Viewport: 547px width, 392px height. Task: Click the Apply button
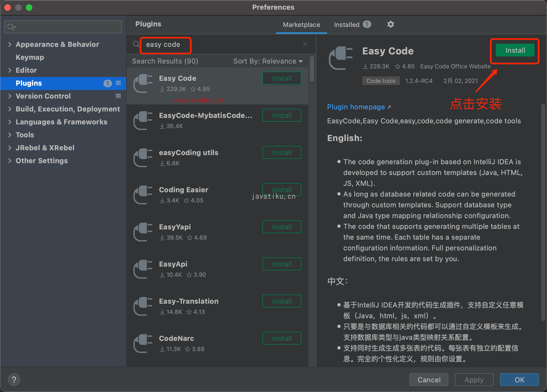tap(474, 380)
